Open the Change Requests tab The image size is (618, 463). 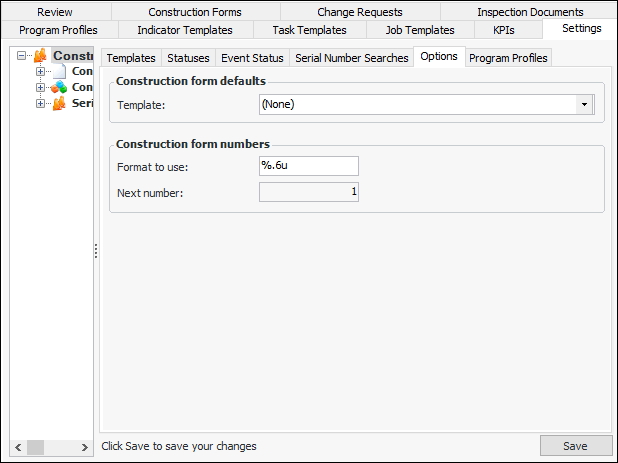pyautogui.click(x=359, y=12)
